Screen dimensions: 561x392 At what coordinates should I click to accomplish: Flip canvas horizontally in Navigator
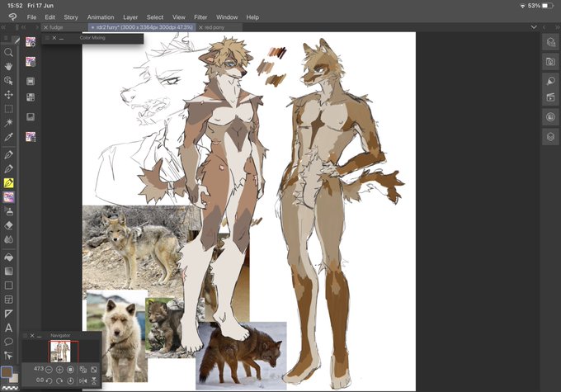coord(82,380)
